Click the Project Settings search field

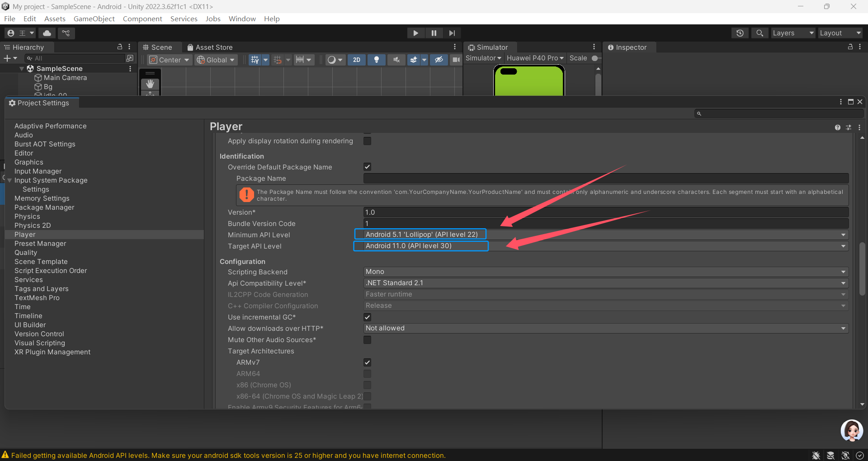click(x=779, y=113)
